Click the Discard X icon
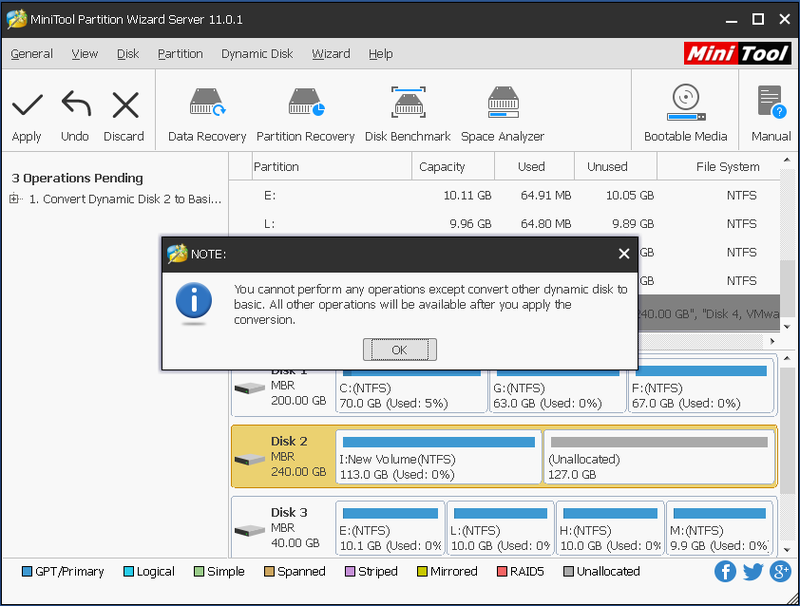Viewport: 800px width, 606px height. point(125,105)
